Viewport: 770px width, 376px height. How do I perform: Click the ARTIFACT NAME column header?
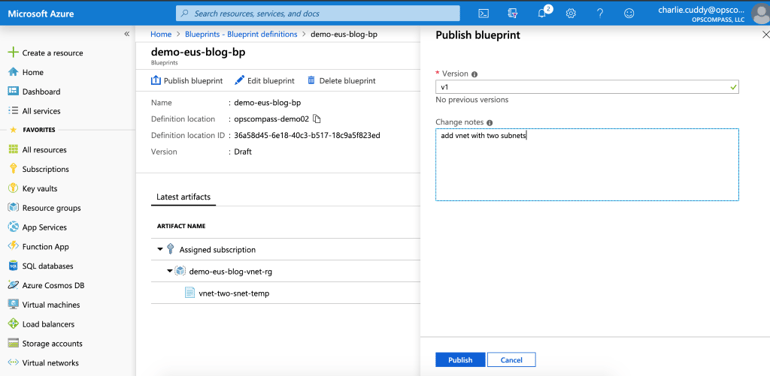(x=181, y=226)
